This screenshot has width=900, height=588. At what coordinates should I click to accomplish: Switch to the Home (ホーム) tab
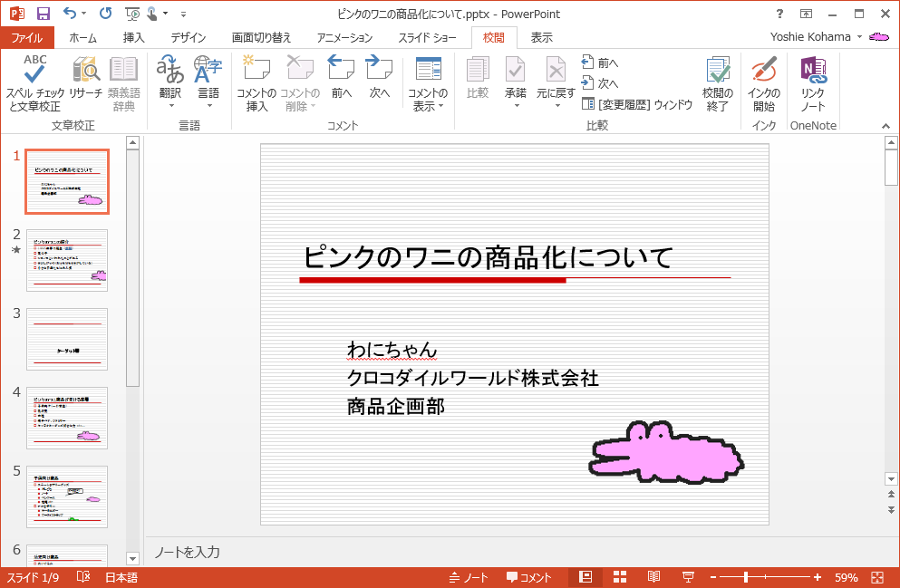tap(83, 37)
